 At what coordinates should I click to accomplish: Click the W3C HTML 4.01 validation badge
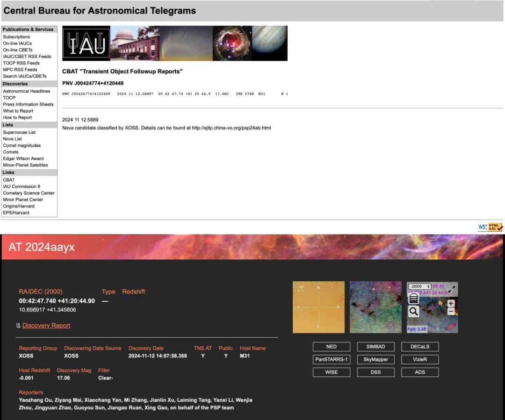click(x=490, y=227)
